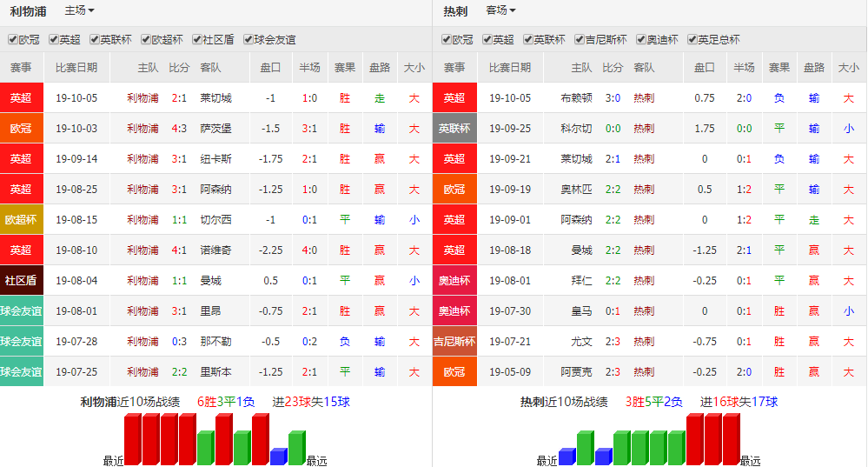Click half-time 4:0 for 诺维奇 match
868x467 pixels.
click(x=309, y=250)
